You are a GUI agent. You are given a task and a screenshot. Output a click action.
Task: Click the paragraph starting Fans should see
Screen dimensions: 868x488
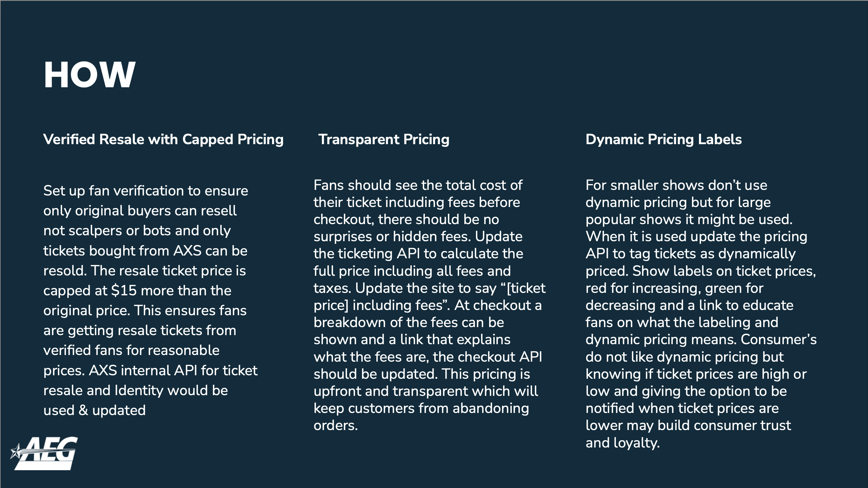pyautogui.click(x=429, y=305)
